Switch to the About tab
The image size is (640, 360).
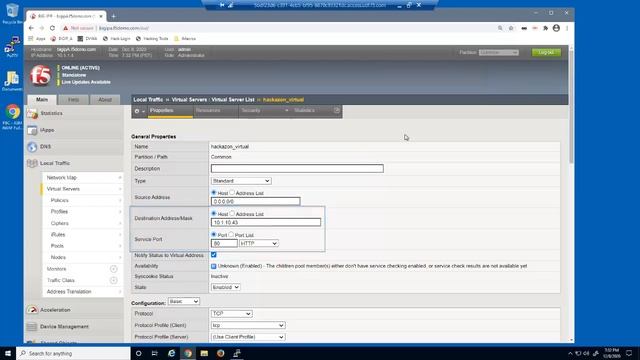pos(105,100)
